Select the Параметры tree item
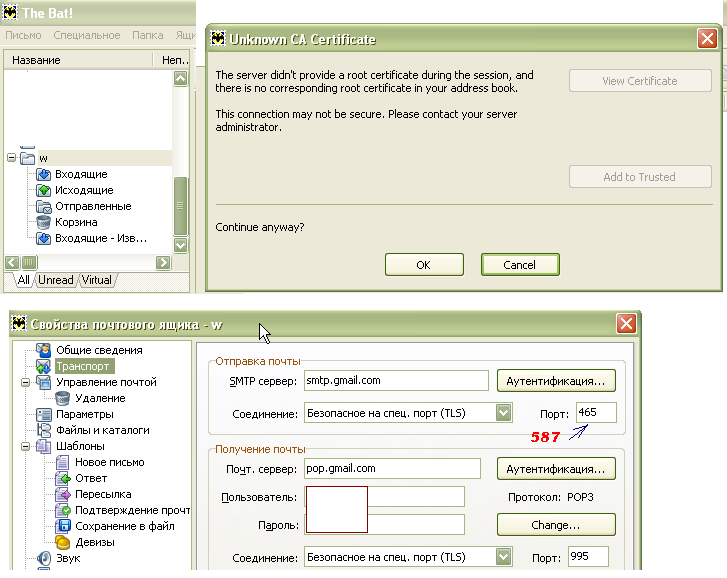The height and width of the screenshot is (578, 727). 85,414
